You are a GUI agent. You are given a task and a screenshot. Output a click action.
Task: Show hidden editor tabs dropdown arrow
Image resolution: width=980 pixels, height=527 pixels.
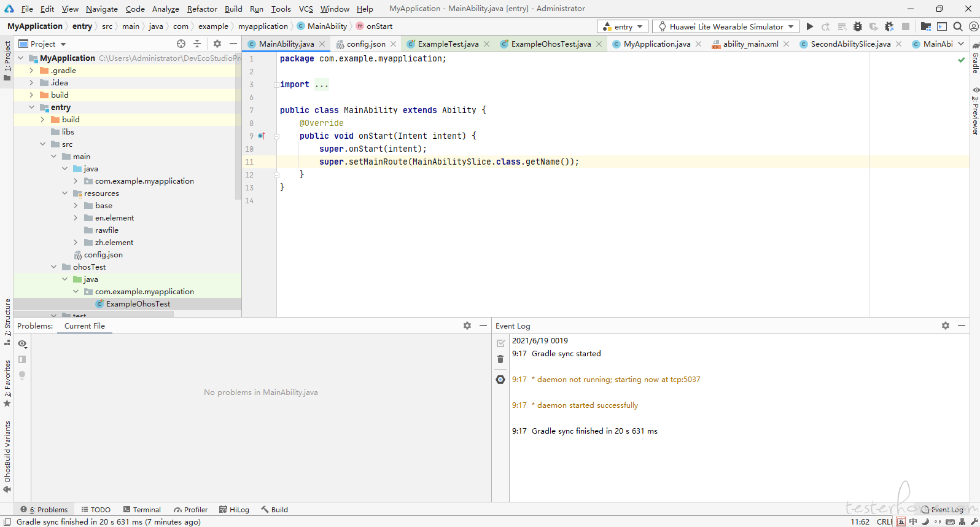(x=961, y=44)
